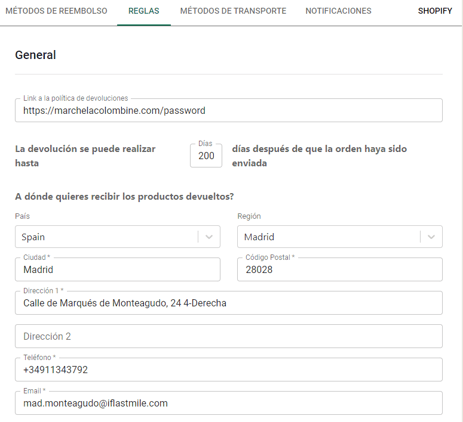Click the return period description text
The width and height of the screenshot is (463, 422).
pos(85,156)
